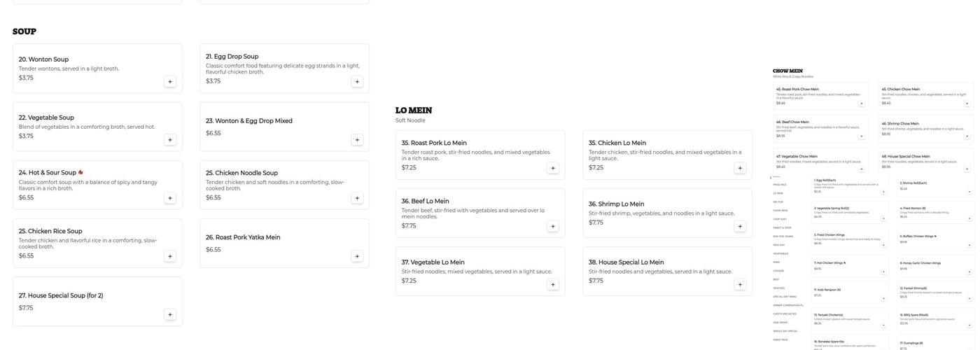Add Egg Drop Soup using plus icon
Image resolution: width=980 pixels, height=350 pixels.
tap(357, 82)
